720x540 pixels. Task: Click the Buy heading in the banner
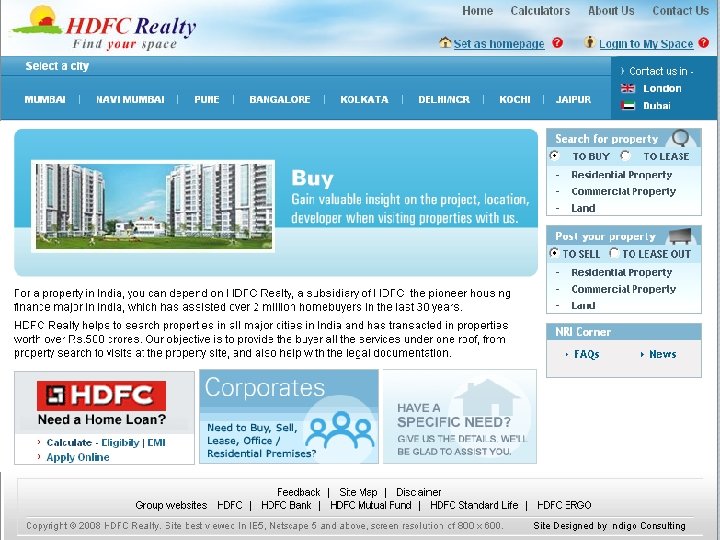tap(312, 178)
